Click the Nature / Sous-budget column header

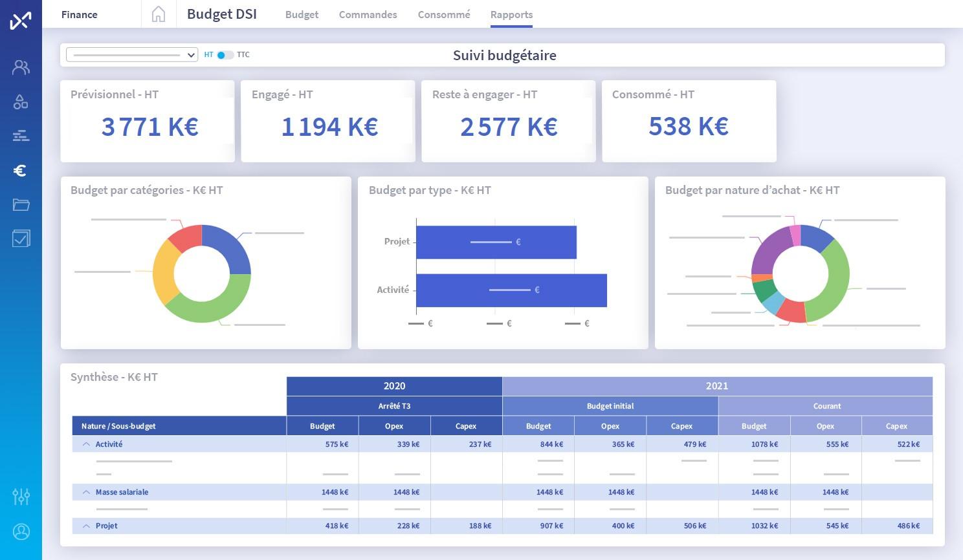pyautogui.click(x=179, y=426)
